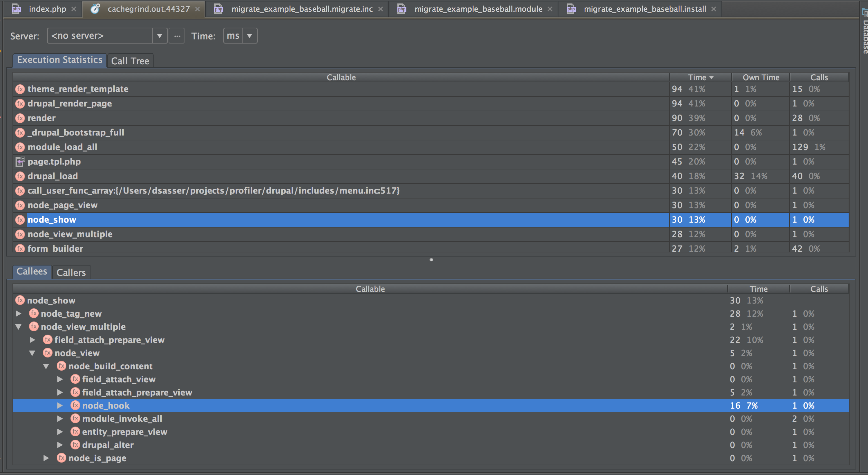Switch to the Callers tab
The width and height of the screenshot is (868, 475).
point(71,272)
